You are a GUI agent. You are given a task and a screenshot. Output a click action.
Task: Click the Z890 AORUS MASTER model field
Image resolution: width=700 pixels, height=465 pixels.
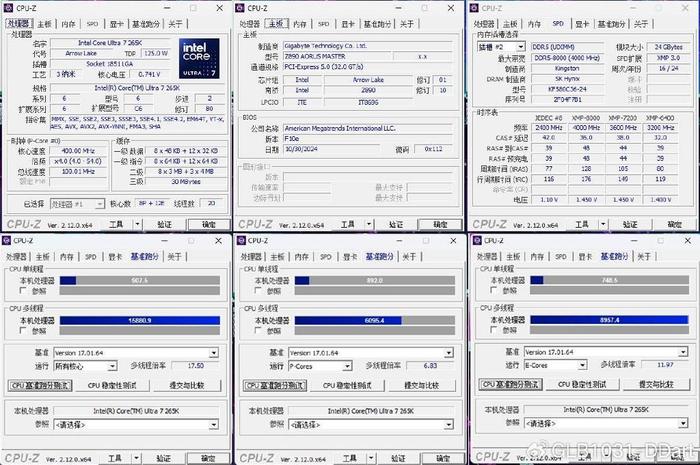click(338, 57)
